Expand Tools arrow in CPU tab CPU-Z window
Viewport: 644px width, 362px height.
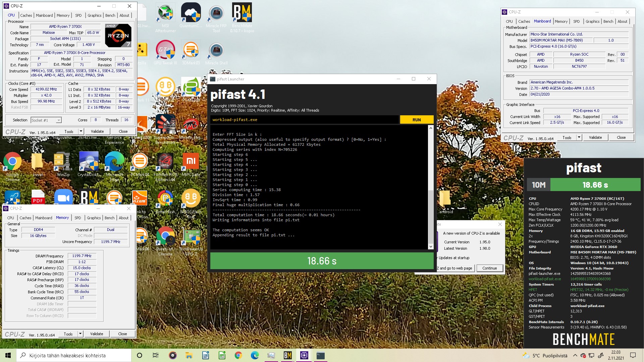pyautogui.click(x=81, y=131)
